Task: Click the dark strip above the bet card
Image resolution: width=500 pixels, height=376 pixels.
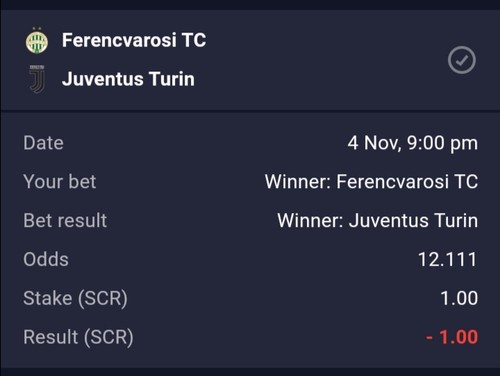Action: click(250, 5)
